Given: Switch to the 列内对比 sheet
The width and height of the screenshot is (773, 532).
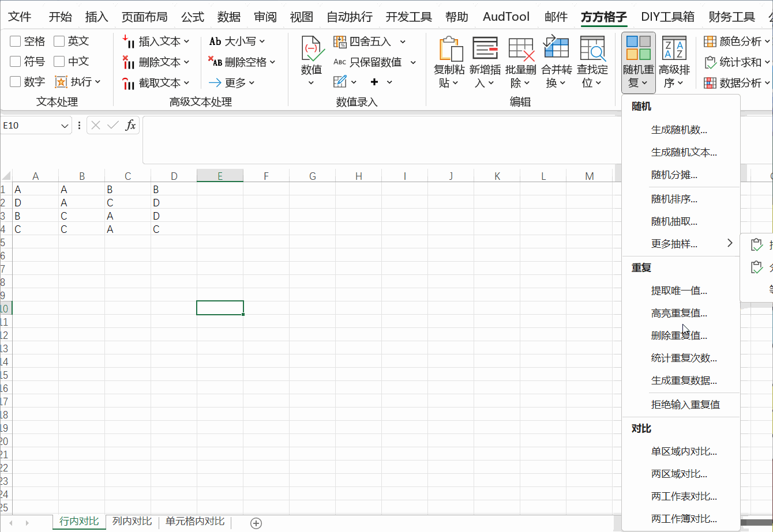Looking at the screenshot, I should 132,520.
